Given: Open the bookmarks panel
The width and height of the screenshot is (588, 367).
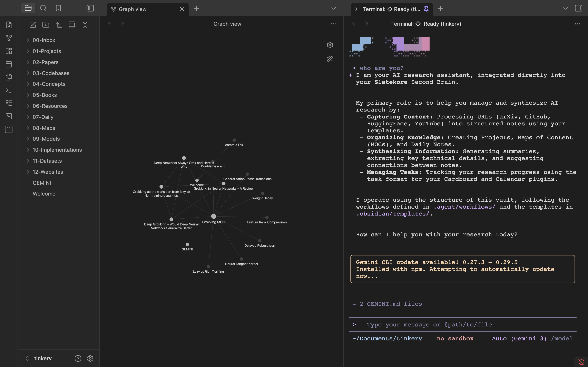Looking at the screenshot, I should coord(58,8).
